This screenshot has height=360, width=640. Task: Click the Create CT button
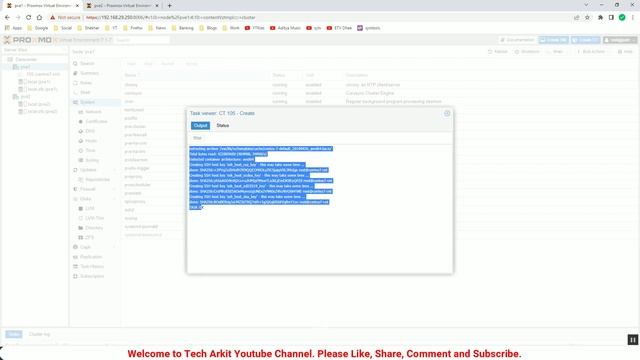click(x=585, y=40)
